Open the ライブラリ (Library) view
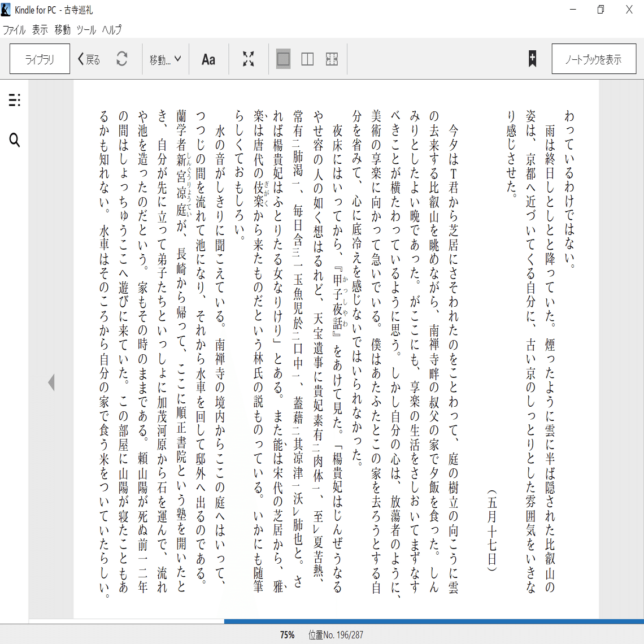This screenshot has width=644, height=644. point(40,59)
